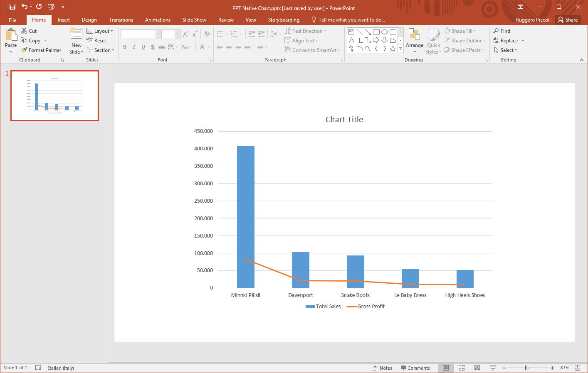Open the Transitions tab

pos(121,20)
